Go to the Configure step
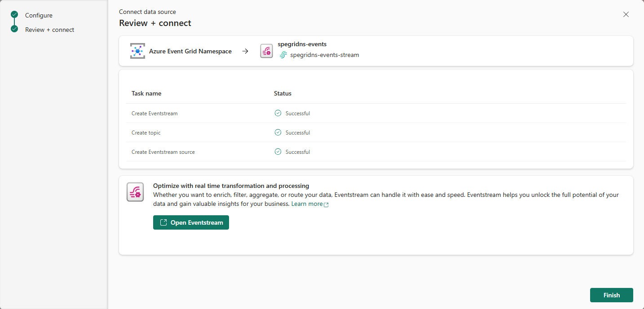 click(x=39, y=15)
